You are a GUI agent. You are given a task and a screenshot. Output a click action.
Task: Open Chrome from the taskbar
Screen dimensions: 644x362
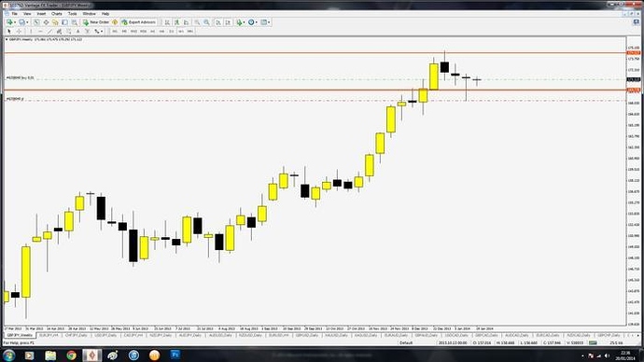[72, 355]
